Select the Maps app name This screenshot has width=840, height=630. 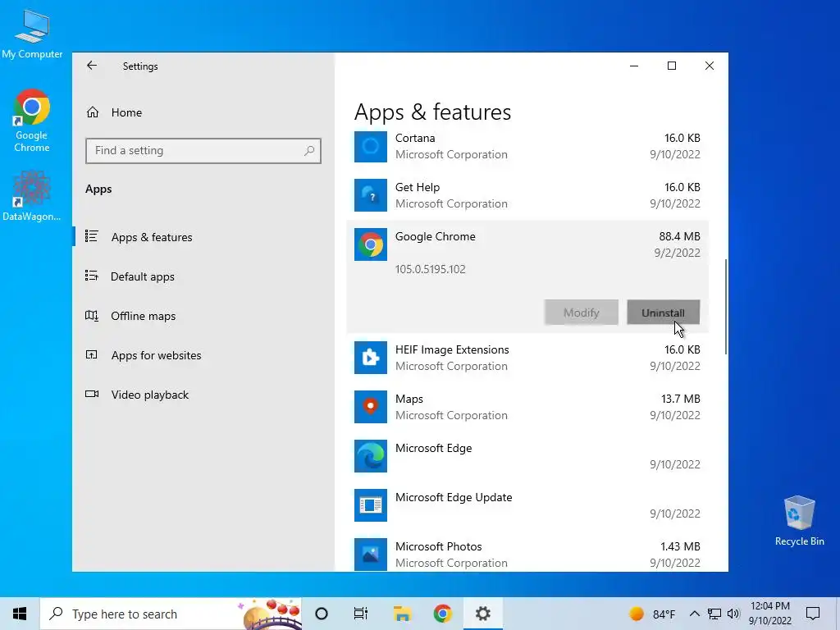coord(409,399)
